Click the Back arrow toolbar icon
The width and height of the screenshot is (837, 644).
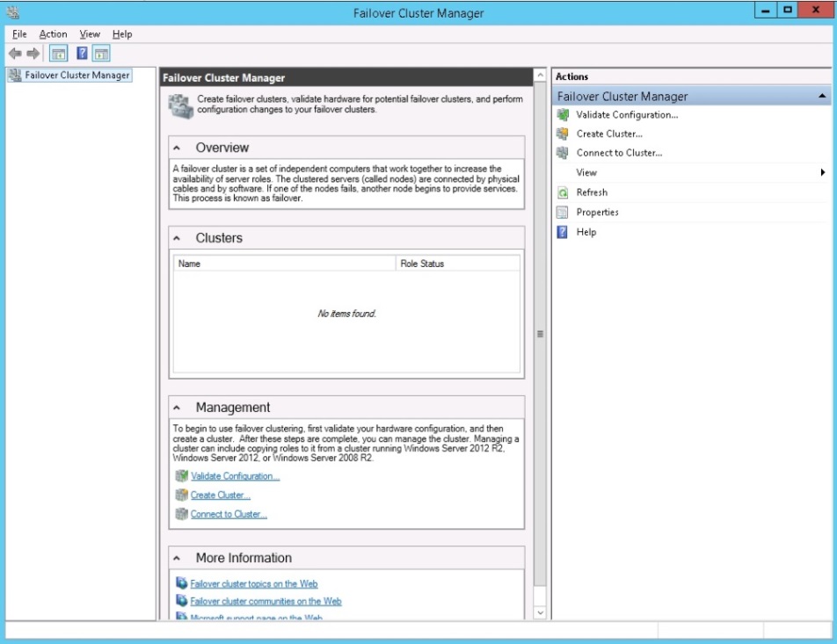coord(15,54)
